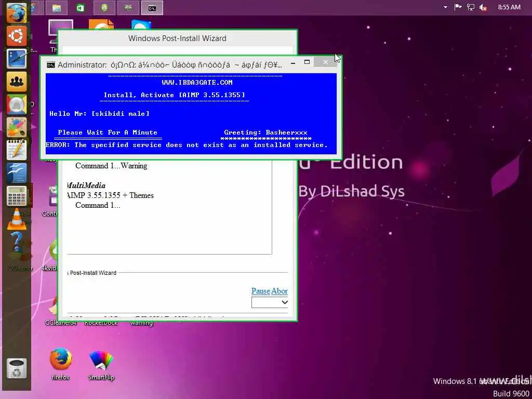Open the people group dock icon
Viewport: 532px width, 399px height.
(16, 82)
